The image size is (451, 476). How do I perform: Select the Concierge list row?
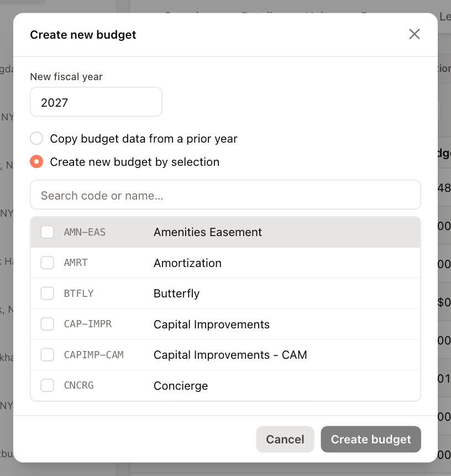(x=225, y=385)
